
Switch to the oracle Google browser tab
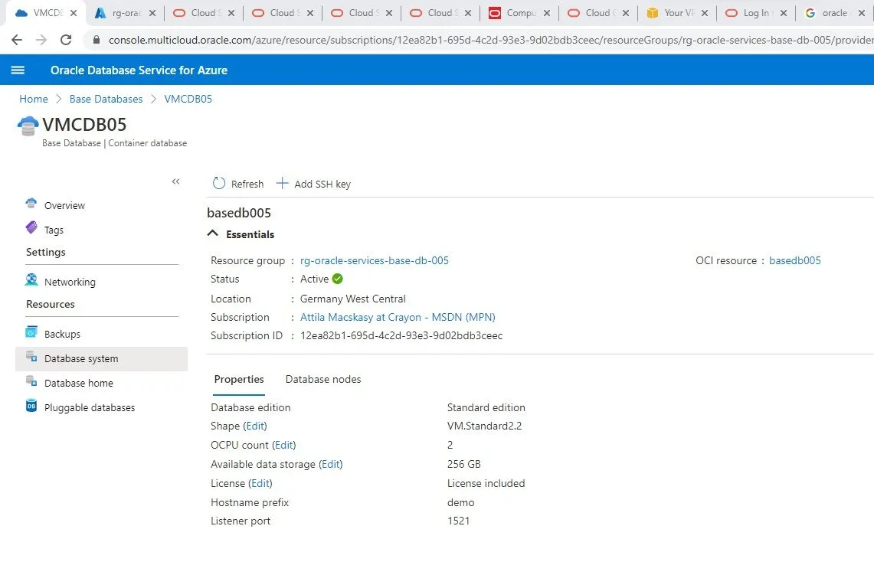click(x=835, y=13)
